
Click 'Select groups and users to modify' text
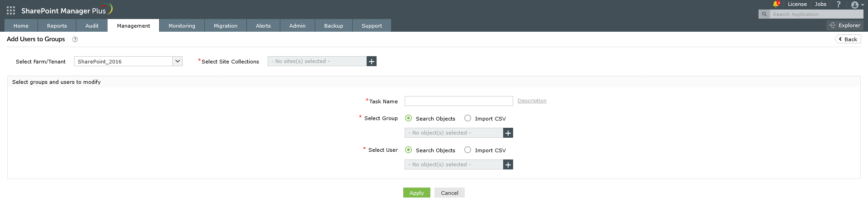(57, 82)
